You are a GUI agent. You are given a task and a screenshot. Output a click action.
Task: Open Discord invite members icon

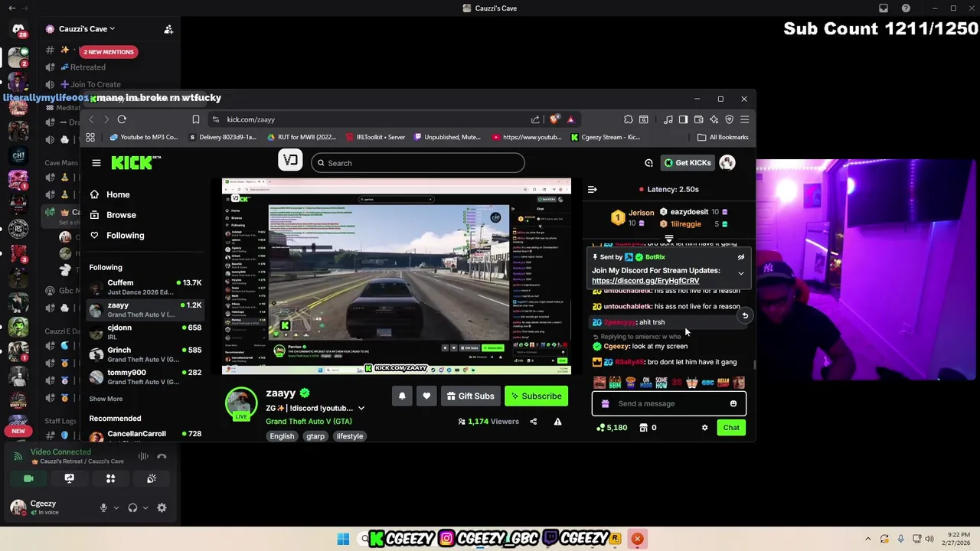tap(168, 29)
